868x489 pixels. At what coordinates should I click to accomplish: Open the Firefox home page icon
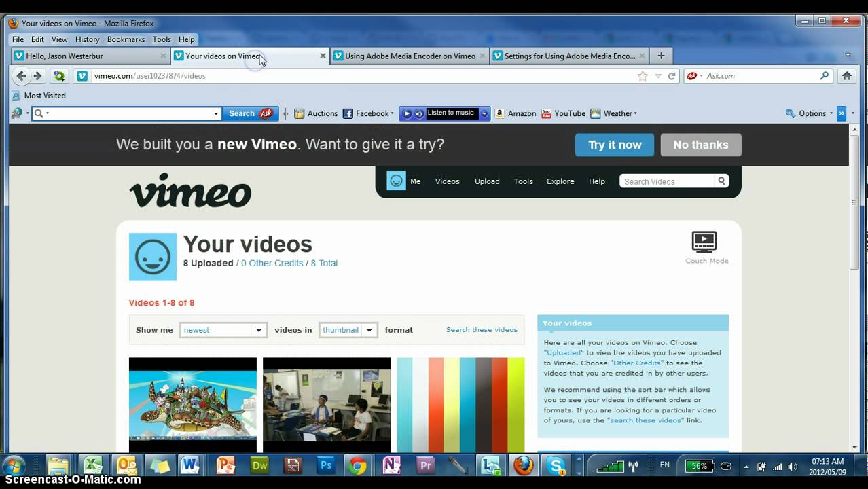click(847, 76)
